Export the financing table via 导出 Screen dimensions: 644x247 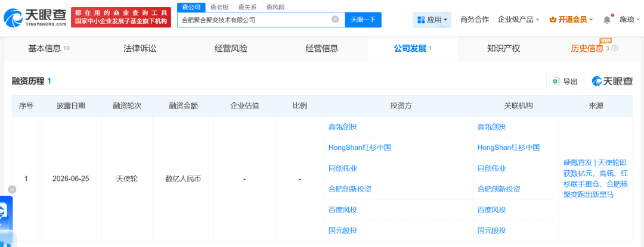565,81
